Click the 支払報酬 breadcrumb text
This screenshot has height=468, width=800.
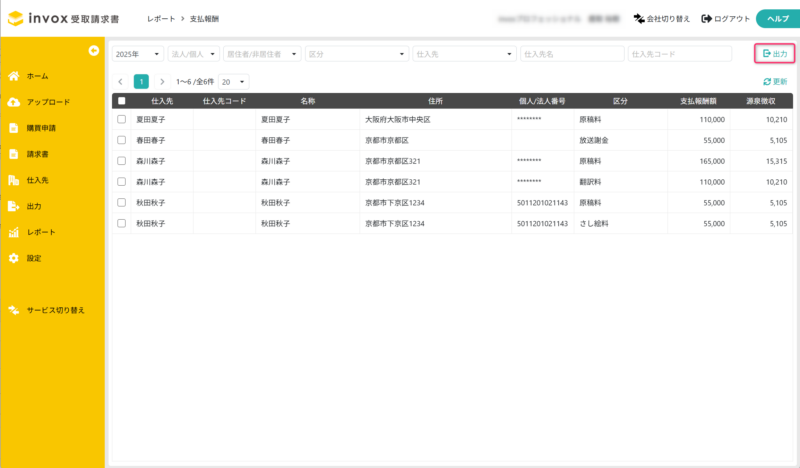coord(204,19)
